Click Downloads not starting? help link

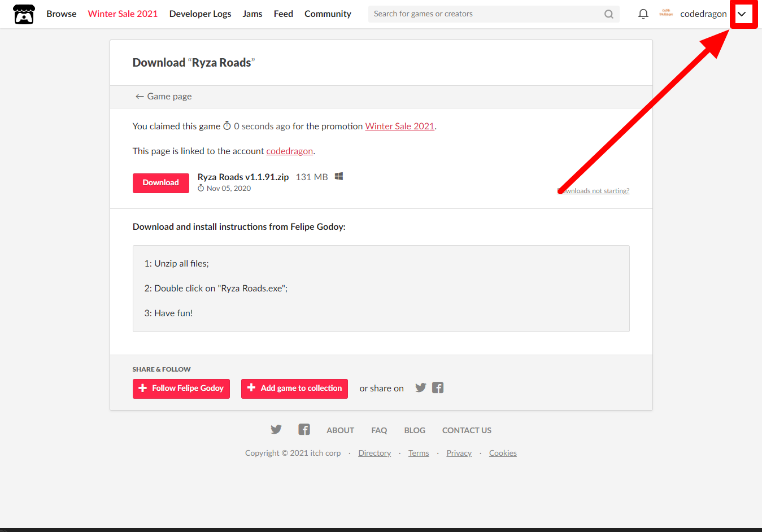[x=593, y=191]
